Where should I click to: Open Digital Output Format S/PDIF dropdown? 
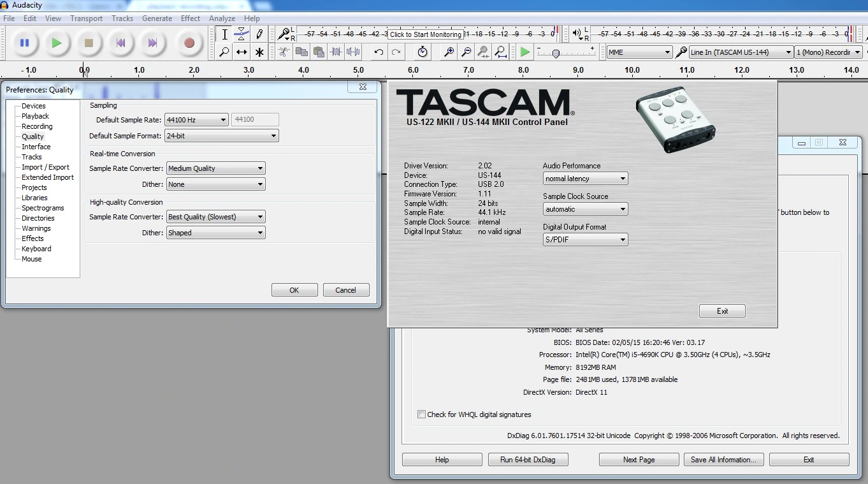tap(585, 240)
